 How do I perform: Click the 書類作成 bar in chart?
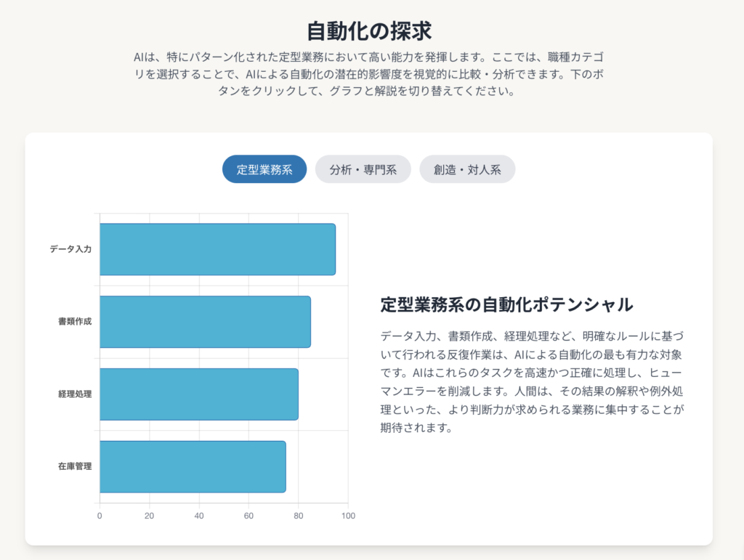click(x=205, y=322)
